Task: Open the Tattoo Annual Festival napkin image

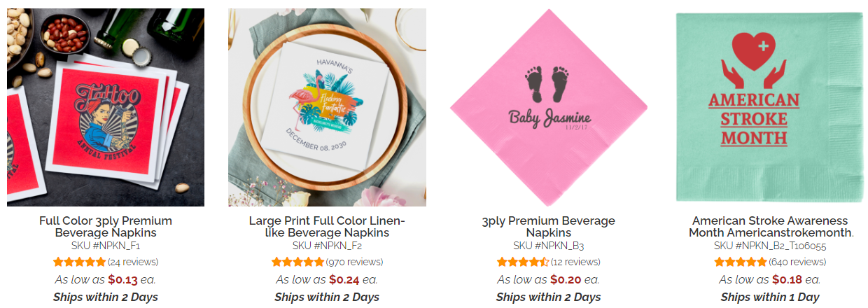Action: point(106,107)
